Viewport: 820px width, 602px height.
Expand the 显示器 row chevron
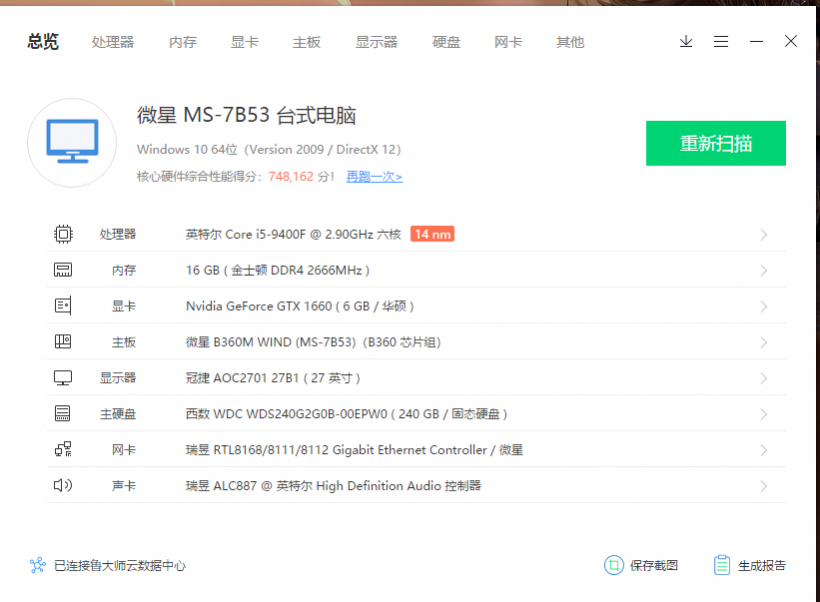coord(764,378)
